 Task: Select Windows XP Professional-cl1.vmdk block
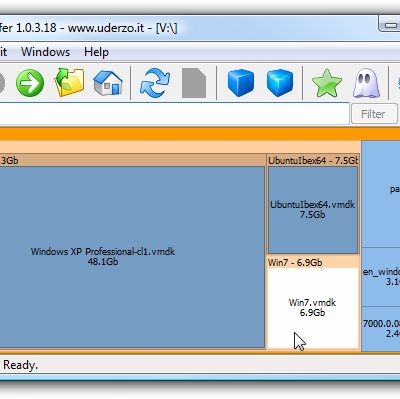(132, 257)
